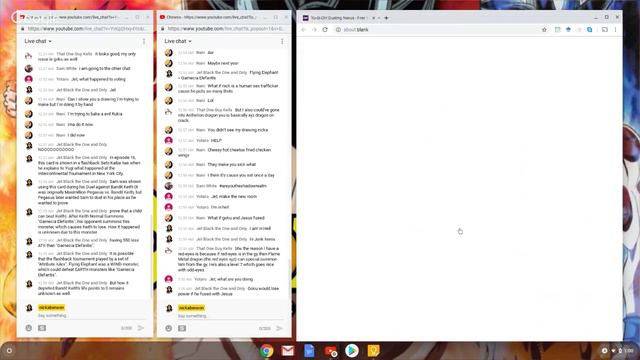Open the Chrome three-dot menu
The height and width of the screenshot is (360, 640).
click(615, 29)
